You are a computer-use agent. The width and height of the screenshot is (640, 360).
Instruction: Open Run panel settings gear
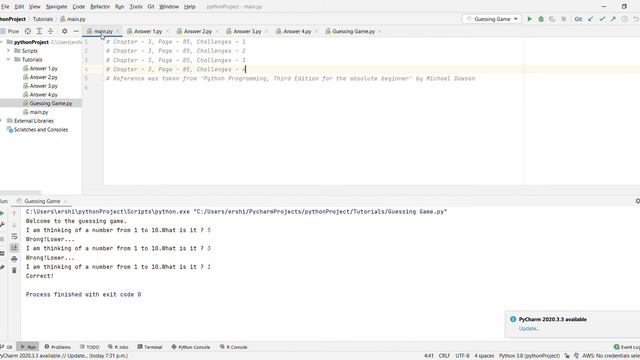coord(638,201)
